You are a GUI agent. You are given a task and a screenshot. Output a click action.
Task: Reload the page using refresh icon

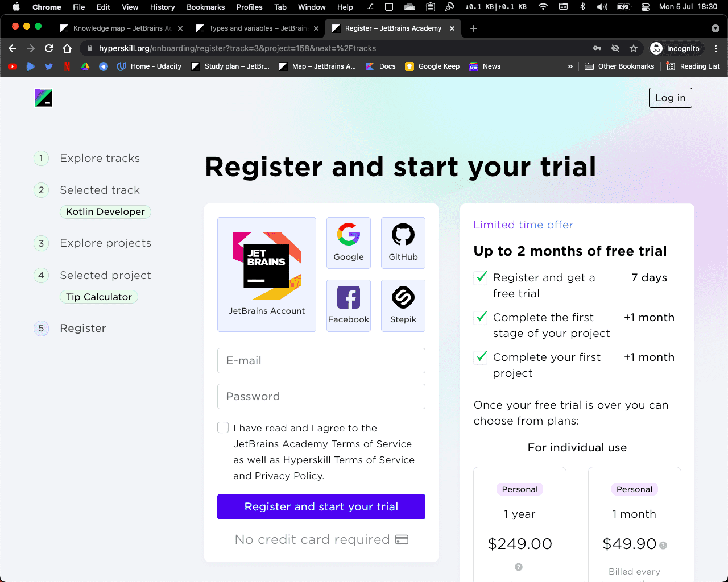click(49, 48)
